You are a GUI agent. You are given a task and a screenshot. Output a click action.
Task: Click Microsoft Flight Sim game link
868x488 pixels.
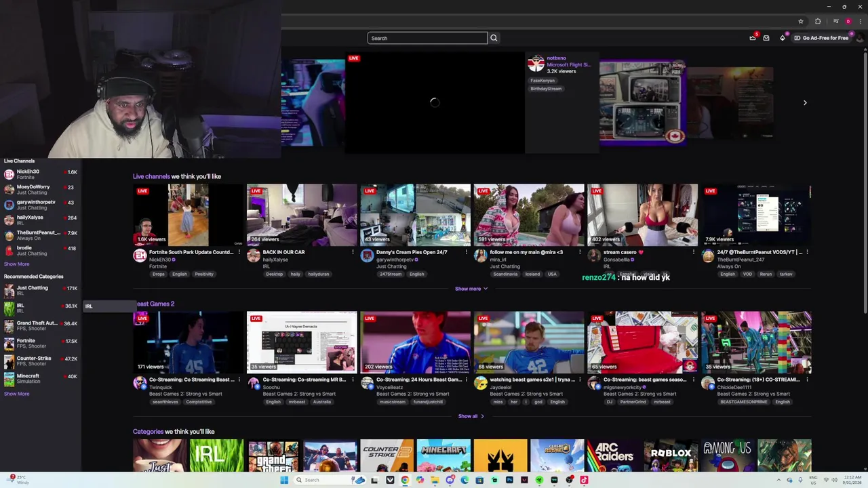pos(569,65)
